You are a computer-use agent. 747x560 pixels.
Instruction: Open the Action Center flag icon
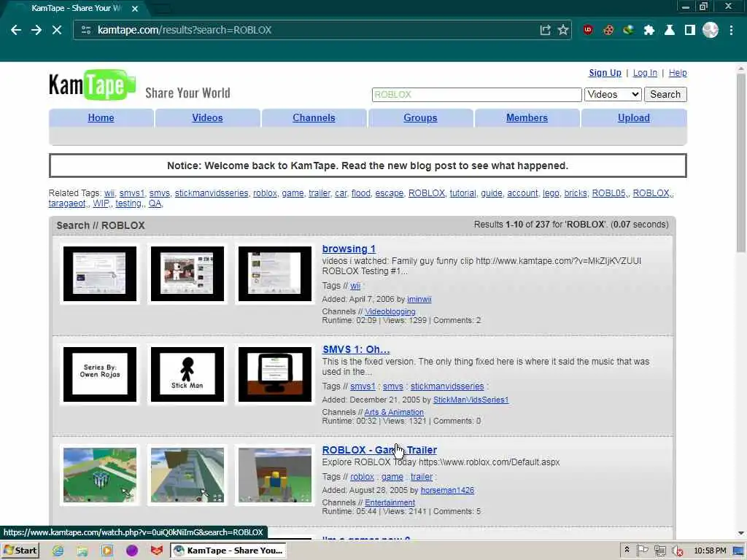tap(642, 551)
